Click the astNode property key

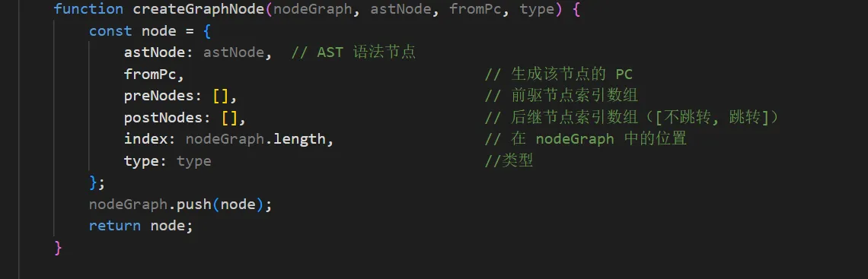155,52
